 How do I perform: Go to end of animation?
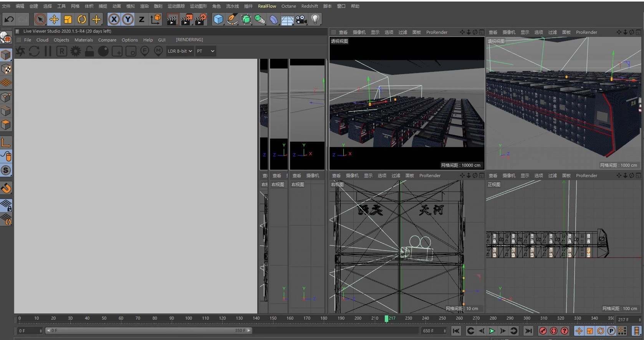coord(528,331)
